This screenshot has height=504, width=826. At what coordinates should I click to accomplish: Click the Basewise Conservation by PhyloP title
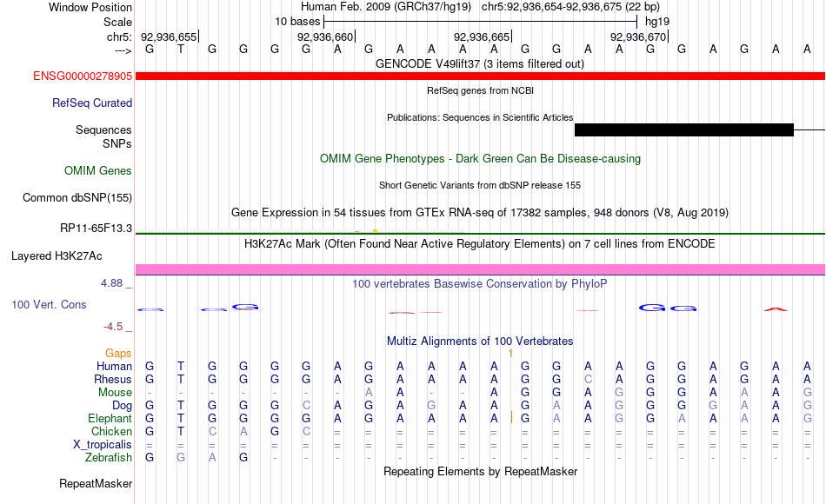tap(480, 283)
